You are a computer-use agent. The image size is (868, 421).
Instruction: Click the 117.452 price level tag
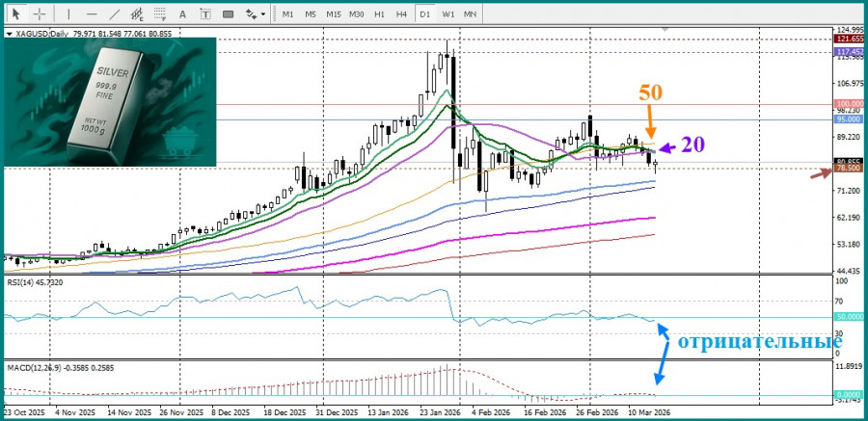pos(849,51)
